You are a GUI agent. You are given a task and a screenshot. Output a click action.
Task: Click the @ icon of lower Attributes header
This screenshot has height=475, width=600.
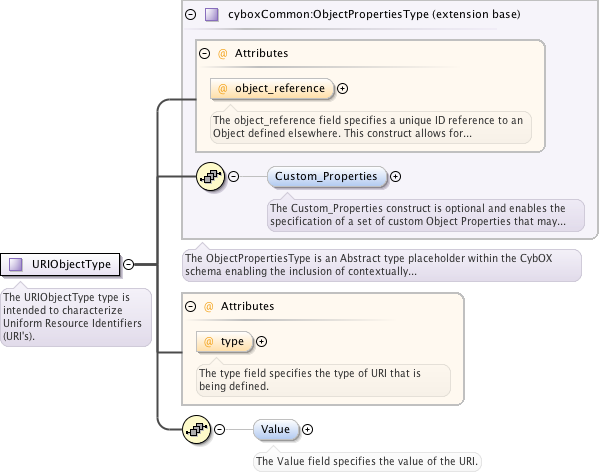208,306
